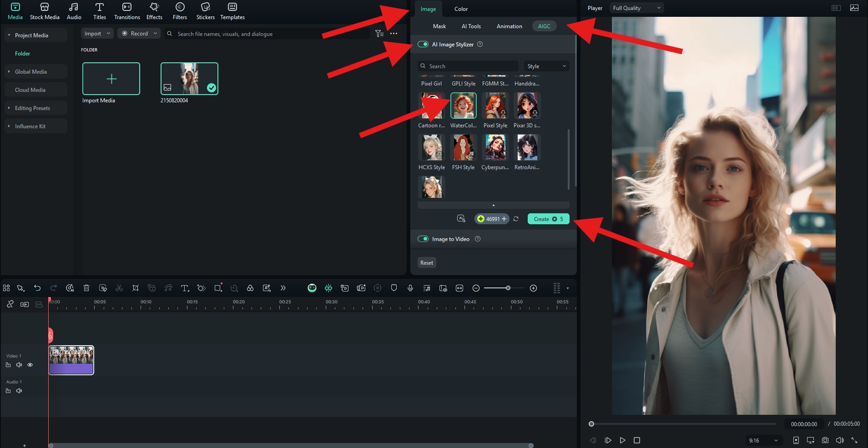The width and height of the screenshot is (868, 448).
Task: Click the marker shield icon in timeline toolbar
Action: tap(394, 288)
